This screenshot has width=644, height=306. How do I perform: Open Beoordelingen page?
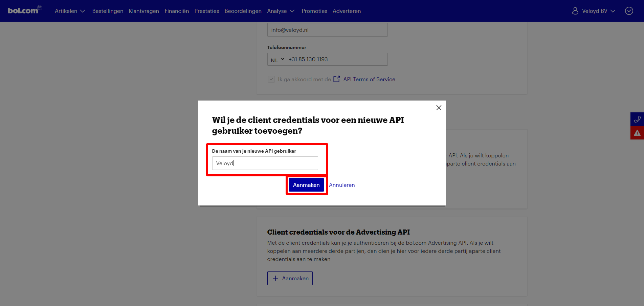[243, 11]
